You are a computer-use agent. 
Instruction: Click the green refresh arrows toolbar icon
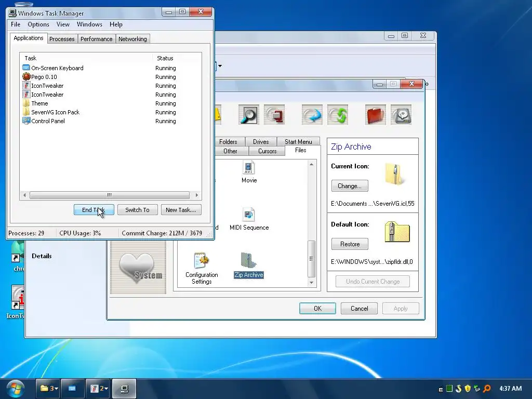coord(338,115)
